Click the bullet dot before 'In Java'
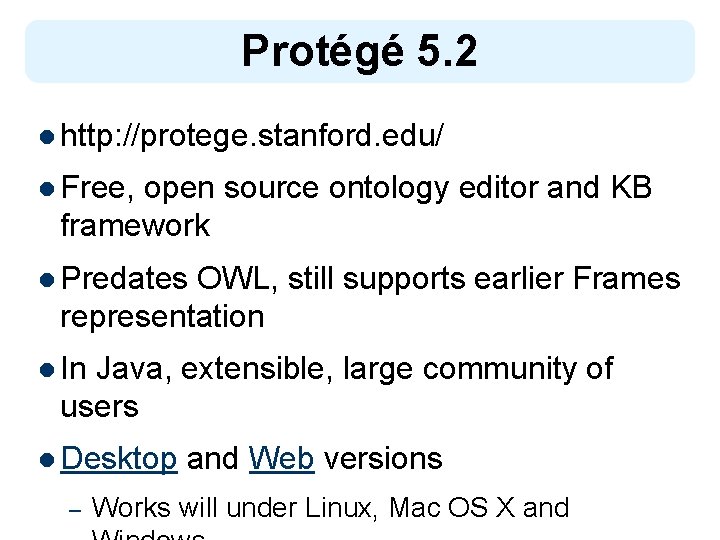The height and width of the screenshot is (540, 720). point(47,370)
